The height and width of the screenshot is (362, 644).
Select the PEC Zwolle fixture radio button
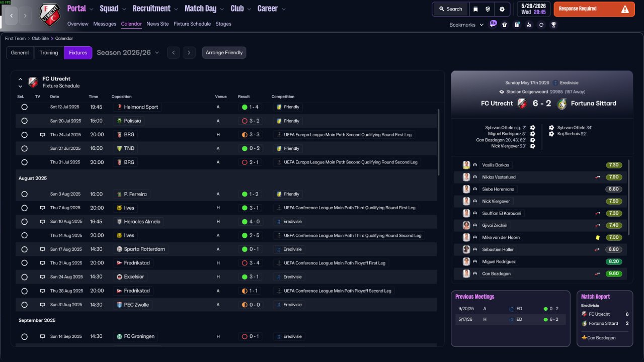pos(24,305)
